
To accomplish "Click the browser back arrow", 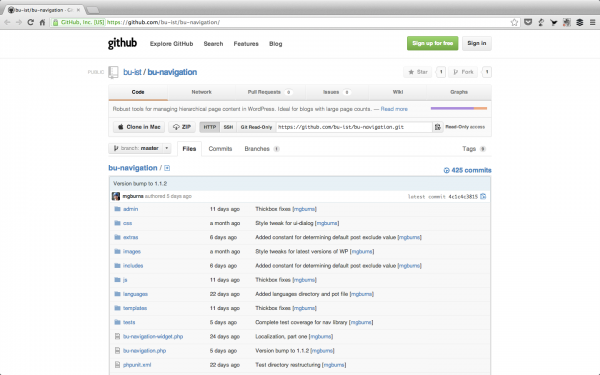I will click(x=7, y=22).
